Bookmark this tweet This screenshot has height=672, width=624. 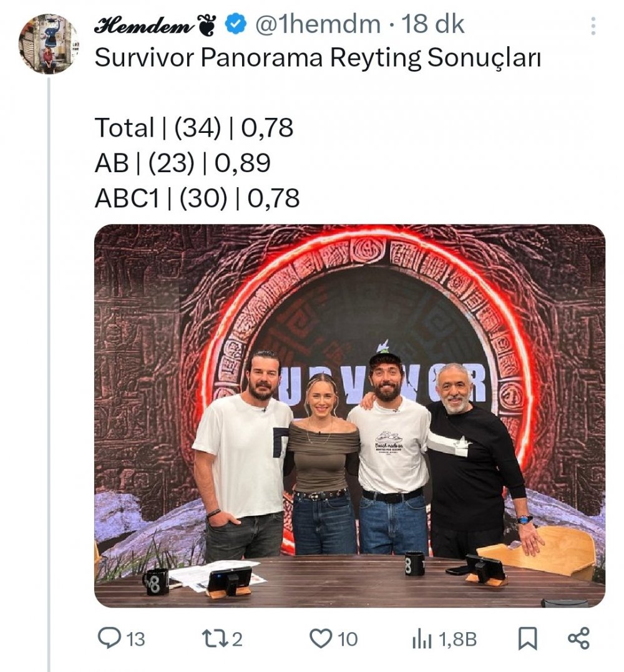[526, 638]
